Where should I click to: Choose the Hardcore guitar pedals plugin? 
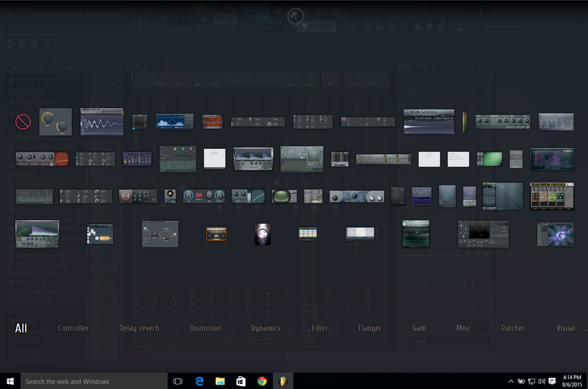coord(552,197)
